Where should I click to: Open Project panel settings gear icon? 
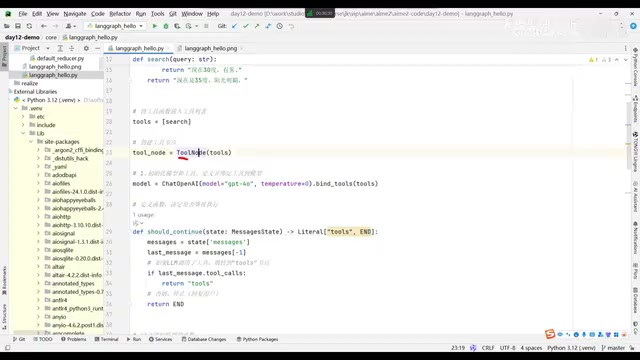(x=86, y=48)
